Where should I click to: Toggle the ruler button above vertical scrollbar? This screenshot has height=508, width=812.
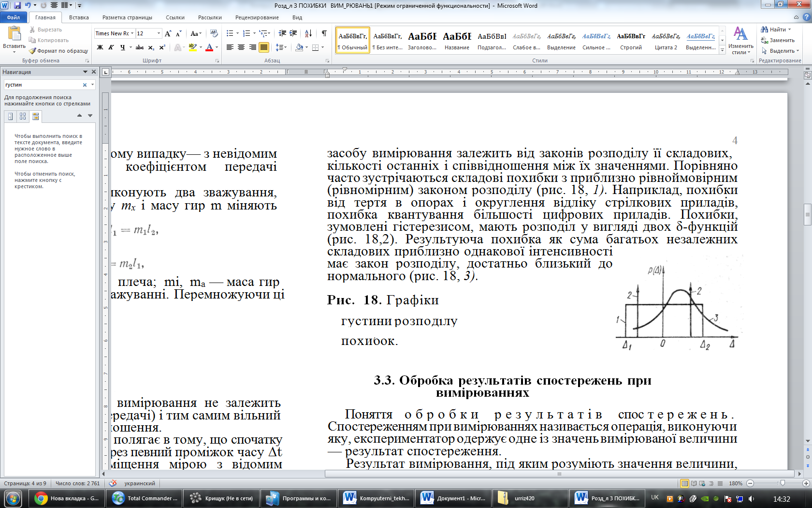pos(807,75)
